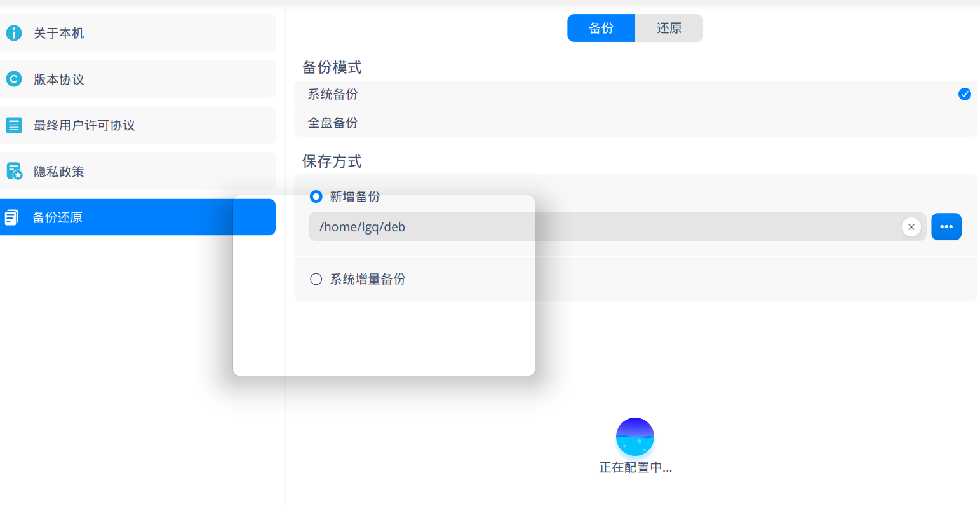Switch to the 还原 tab
Viewport: 980px width, 506px height.
[669, 28]
